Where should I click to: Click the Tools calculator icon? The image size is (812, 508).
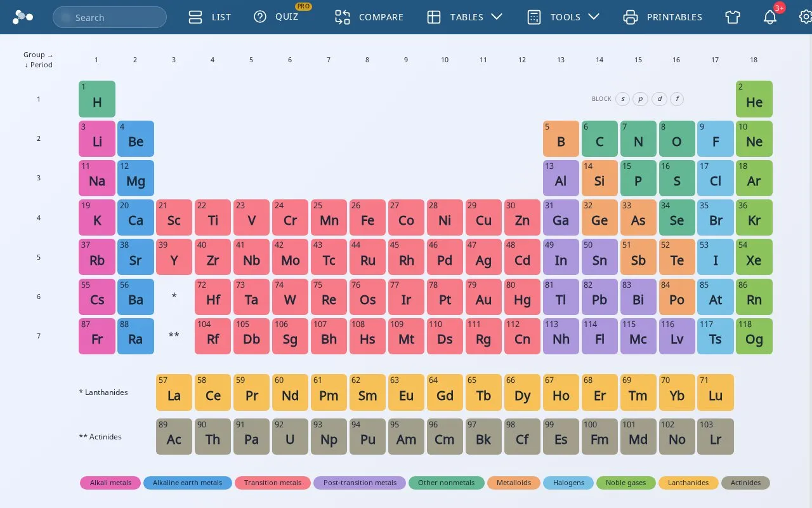click(534, 17)
